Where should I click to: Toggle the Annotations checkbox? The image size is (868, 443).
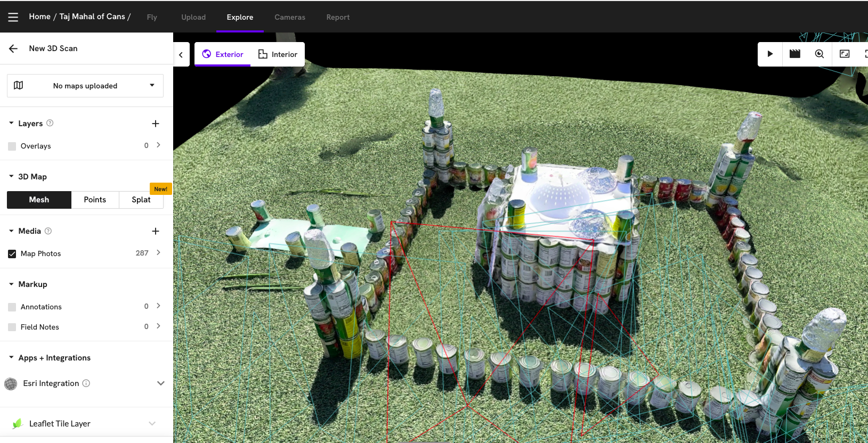[12, 307]
